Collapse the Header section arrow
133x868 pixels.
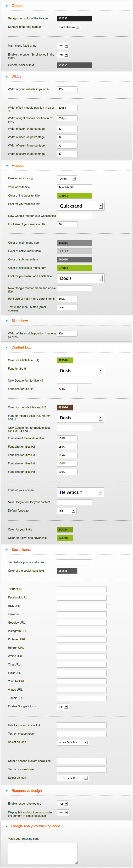click(x=6, y=166)
